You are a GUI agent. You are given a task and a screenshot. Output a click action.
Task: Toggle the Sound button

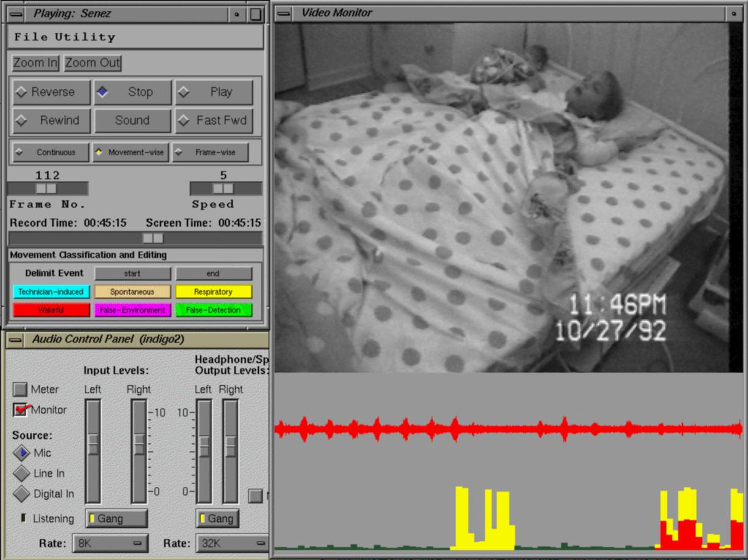pos(132,121)
